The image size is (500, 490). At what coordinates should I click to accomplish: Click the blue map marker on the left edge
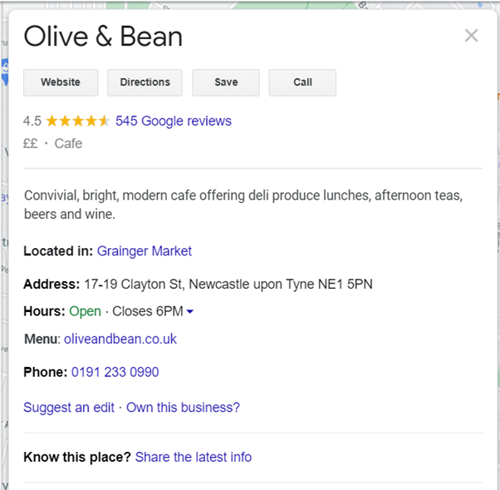pyautogui.click(x=5, y=72)
